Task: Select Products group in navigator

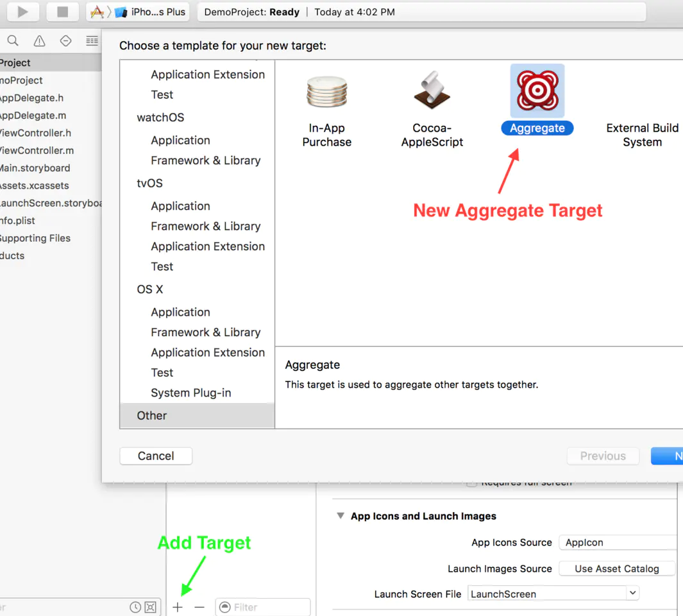Action: (x=12, y=255)
